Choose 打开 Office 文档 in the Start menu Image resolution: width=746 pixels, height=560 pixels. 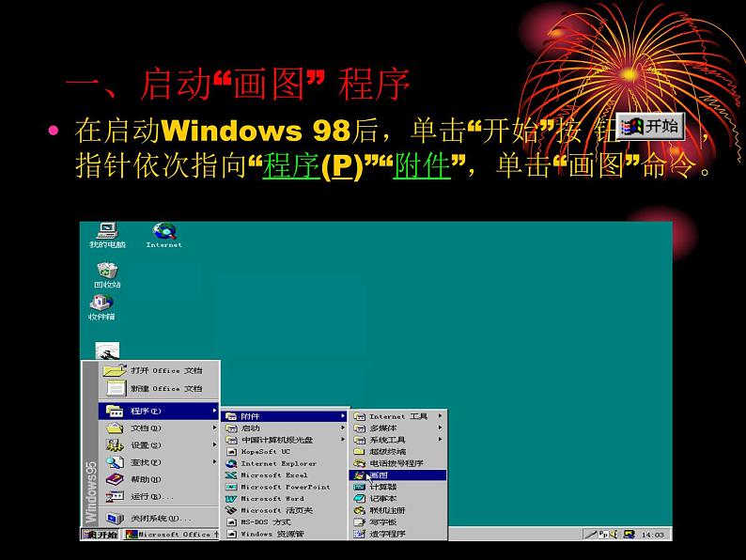tap(159, 370)
